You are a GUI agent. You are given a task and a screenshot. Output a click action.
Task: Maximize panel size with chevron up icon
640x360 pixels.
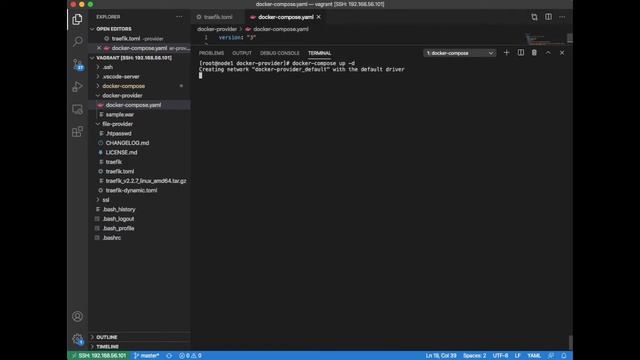coord(548,53)
